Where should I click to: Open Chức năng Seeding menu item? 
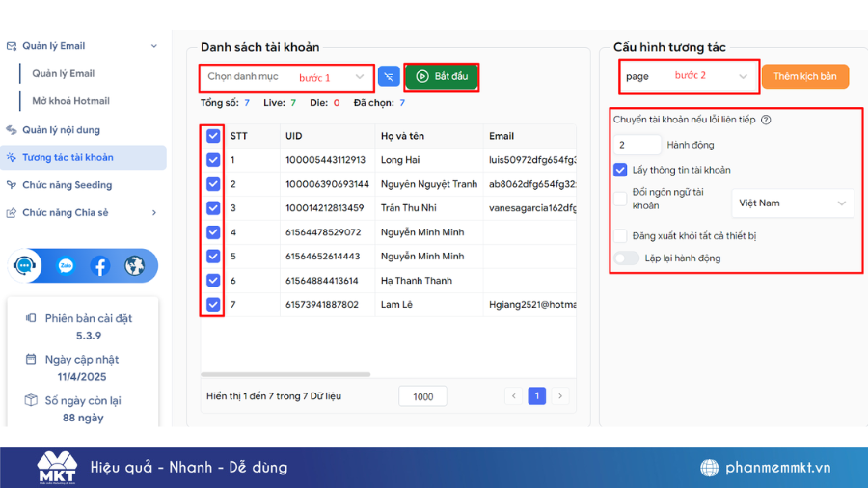point(67,185)
